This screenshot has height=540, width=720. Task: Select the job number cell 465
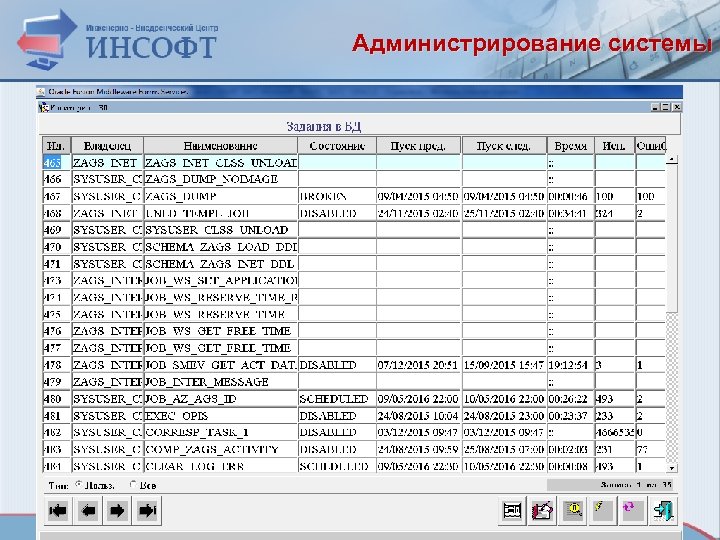[x=56, y=163]
